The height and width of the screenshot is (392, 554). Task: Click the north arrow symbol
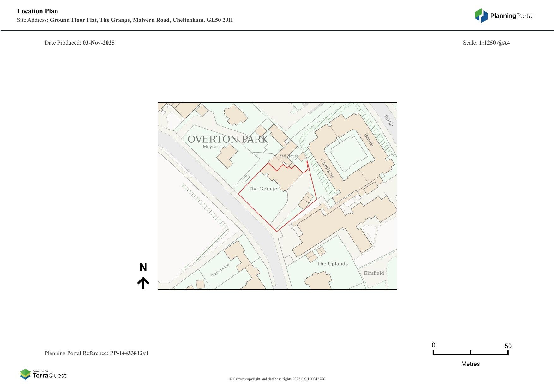[x=143, y=283]
